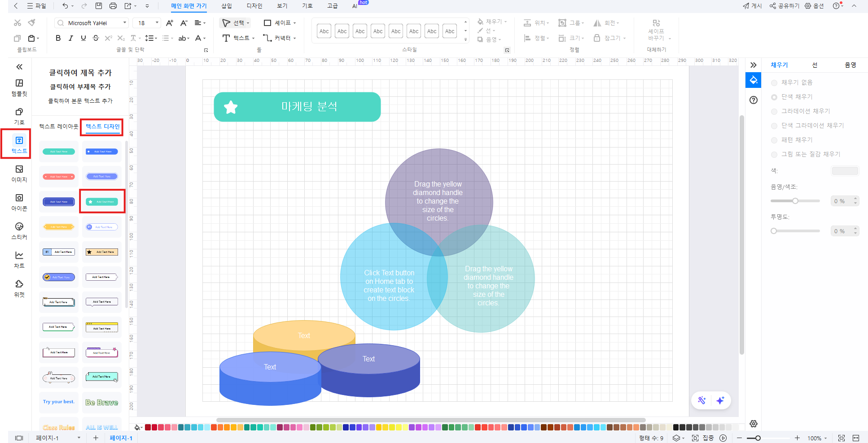Viewport: 868px width, 443px height.
Task: Open the 보기 ribbon tab
Action: coord(282,6)
